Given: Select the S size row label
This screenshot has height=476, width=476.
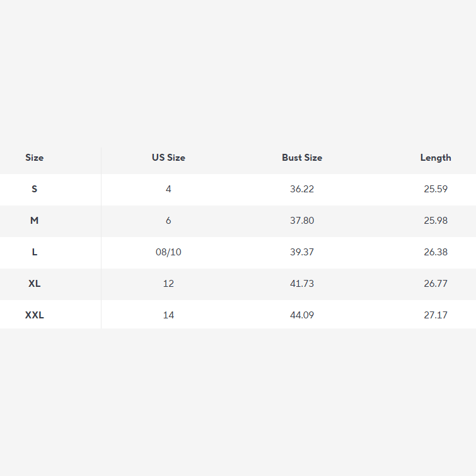Looking at the screenshot, I should pos(35,189).
